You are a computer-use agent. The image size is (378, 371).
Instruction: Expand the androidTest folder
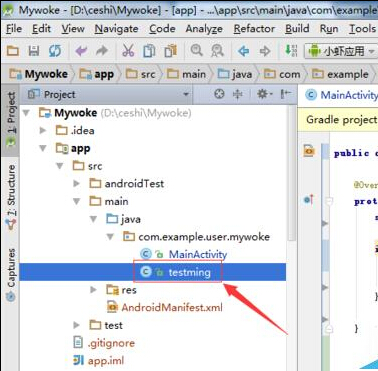tap(77, 183)
